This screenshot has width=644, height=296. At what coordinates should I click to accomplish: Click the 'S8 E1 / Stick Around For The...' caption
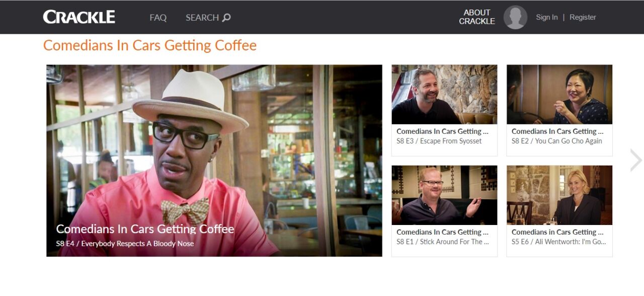443,242
